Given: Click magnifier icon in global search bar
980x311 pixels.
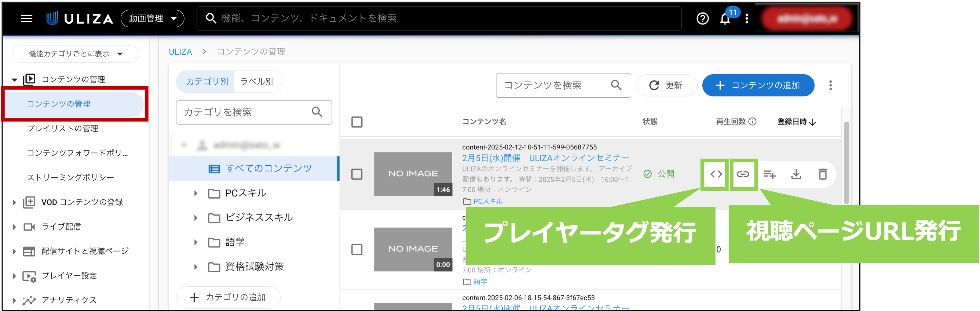Looking at the screenshot, I should click(211, 18).
